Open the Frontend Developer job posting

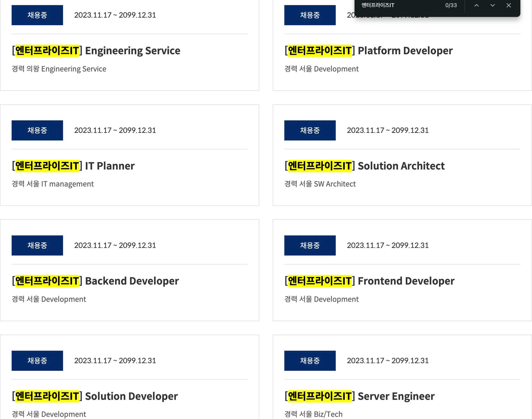tap(369, 281)
